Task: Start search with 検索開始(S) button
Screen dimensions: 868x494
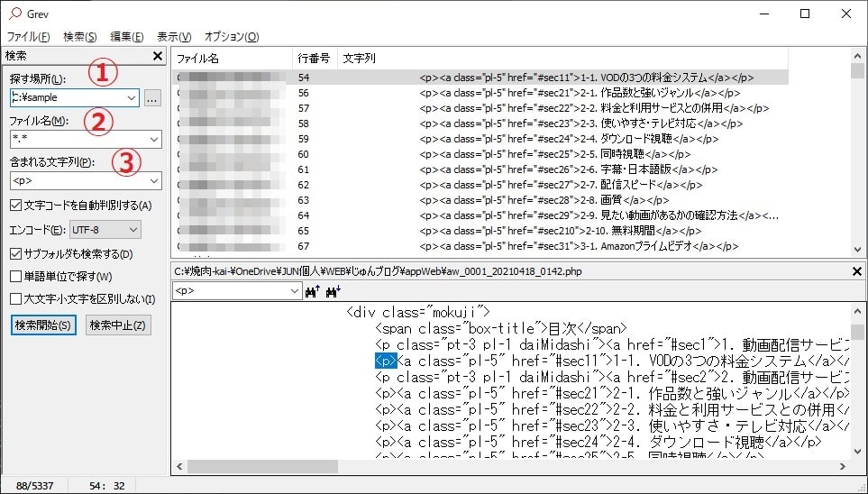Action: 43,325
